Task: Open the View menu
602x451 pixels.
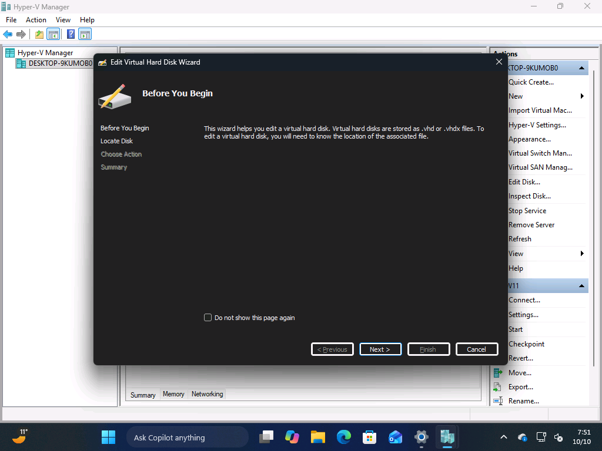Action: point(63,20)
